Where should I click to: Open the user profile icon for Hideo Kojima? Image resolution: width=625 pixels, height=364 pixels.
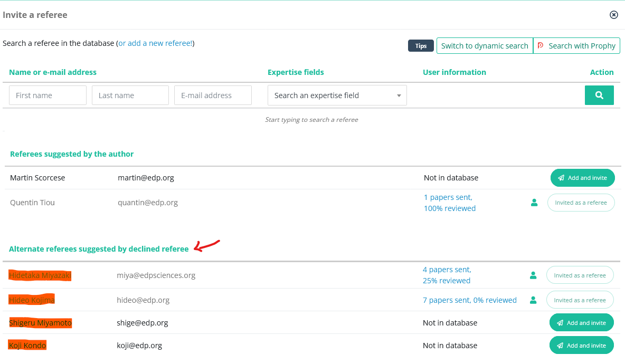[x=533, y=300]
